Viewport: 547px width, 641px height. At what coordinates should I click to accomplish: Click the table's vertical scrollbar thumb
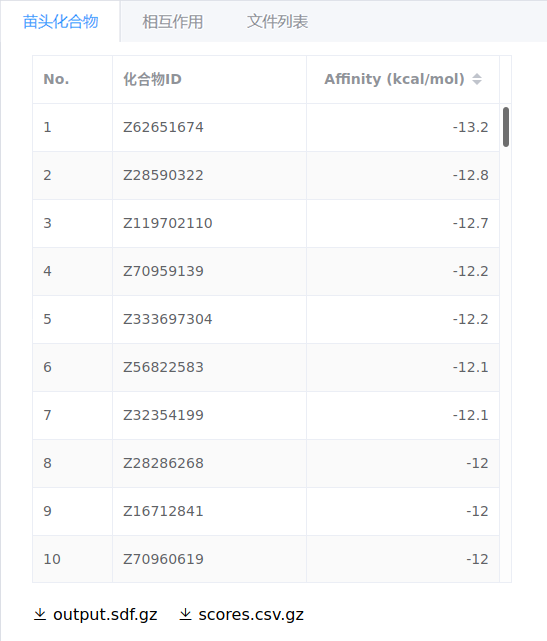point(506,127)
